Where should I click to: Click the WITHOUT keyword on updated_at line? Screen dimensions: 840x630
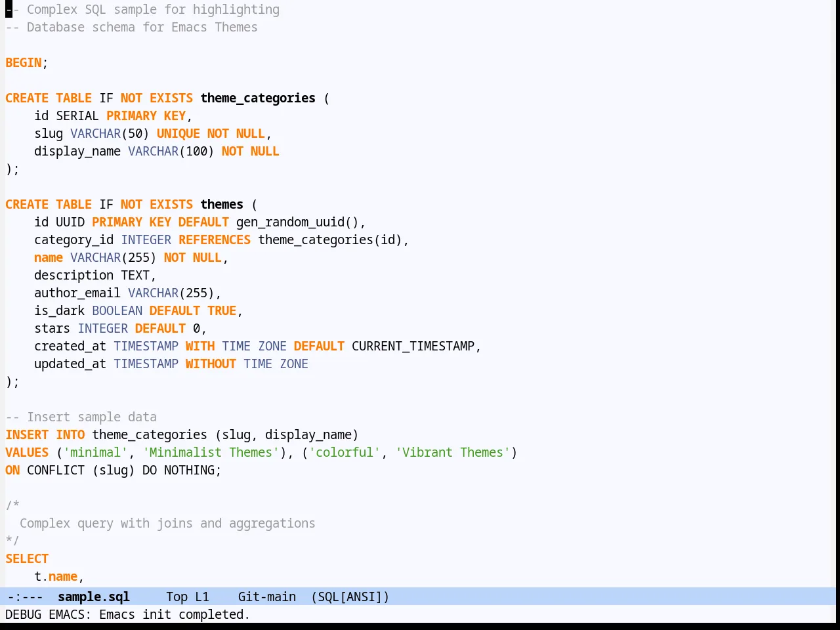tap(211, 364)
